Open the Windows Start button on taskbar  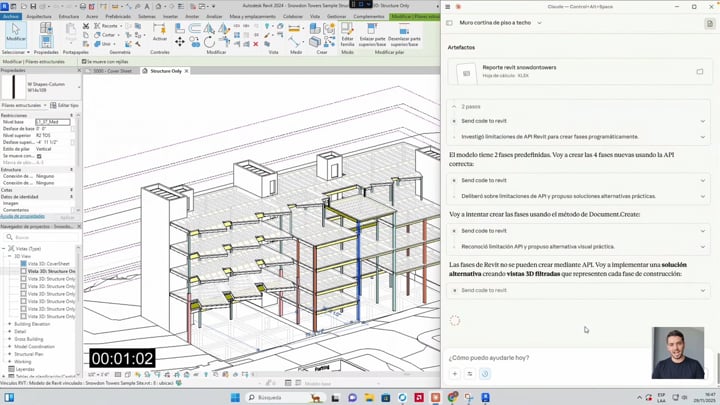[x=236, y=397]
